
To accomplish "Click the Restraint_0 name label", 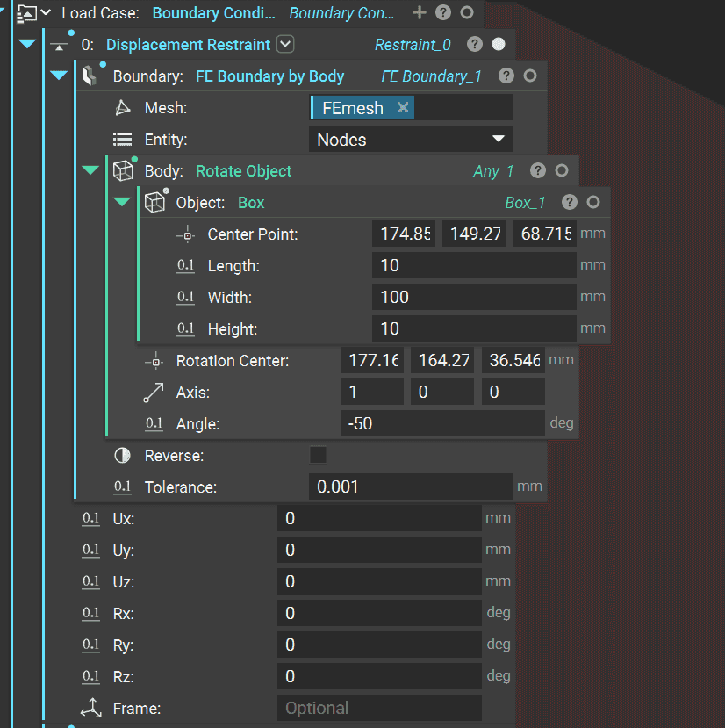I will coord(413,45).
